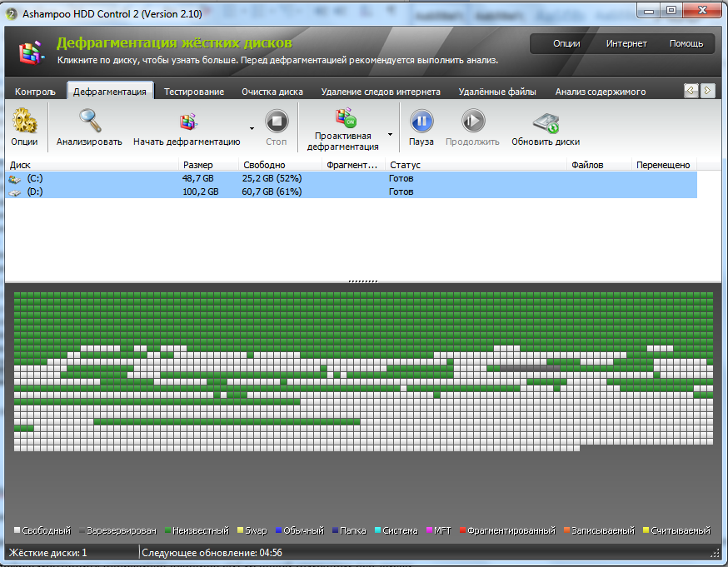Start defragmentation with Начать дефрагментацию icon
728x567 pixels.
188,122
